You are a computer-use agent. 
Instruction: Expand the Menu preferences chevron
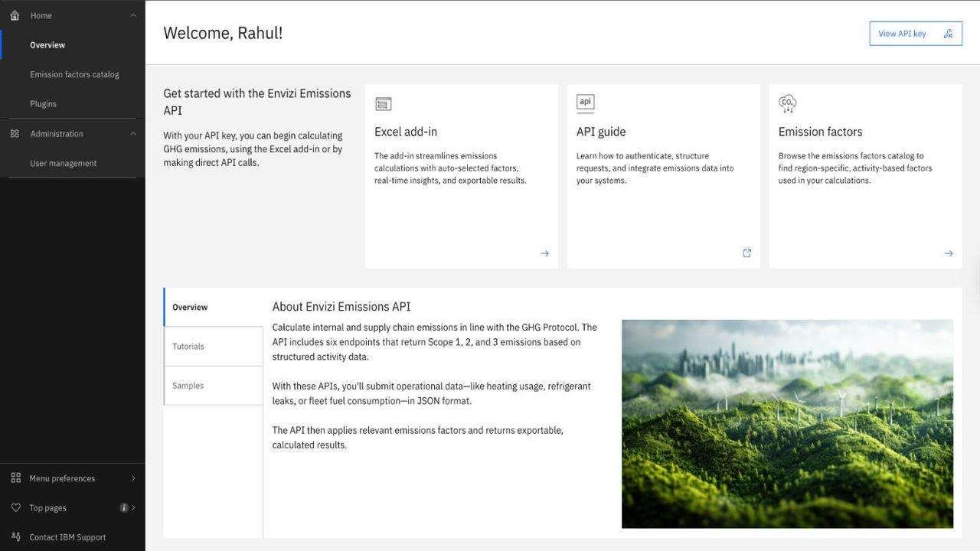pyautogui.click(x=133, y=478)
